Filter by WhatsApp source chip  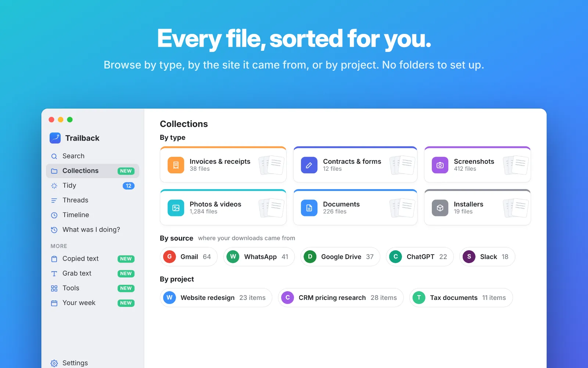coord(259,256)
